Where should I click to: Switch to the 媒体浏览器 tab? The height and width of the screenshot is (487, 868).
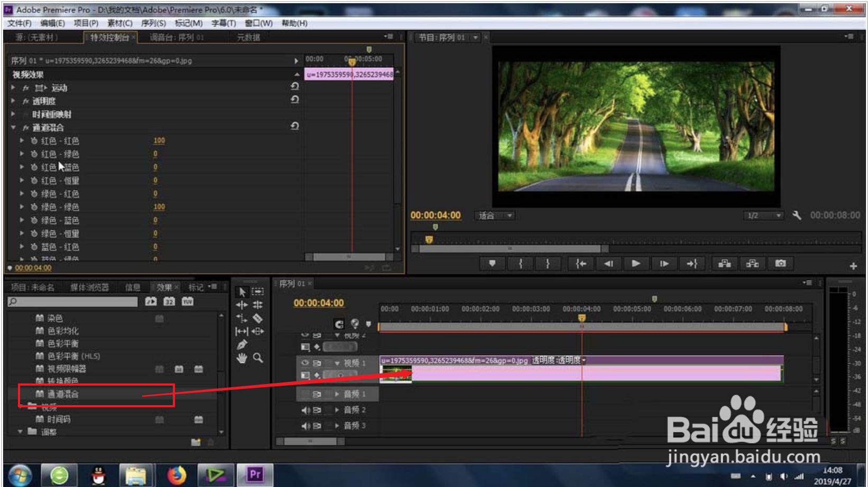pos(89,287)
